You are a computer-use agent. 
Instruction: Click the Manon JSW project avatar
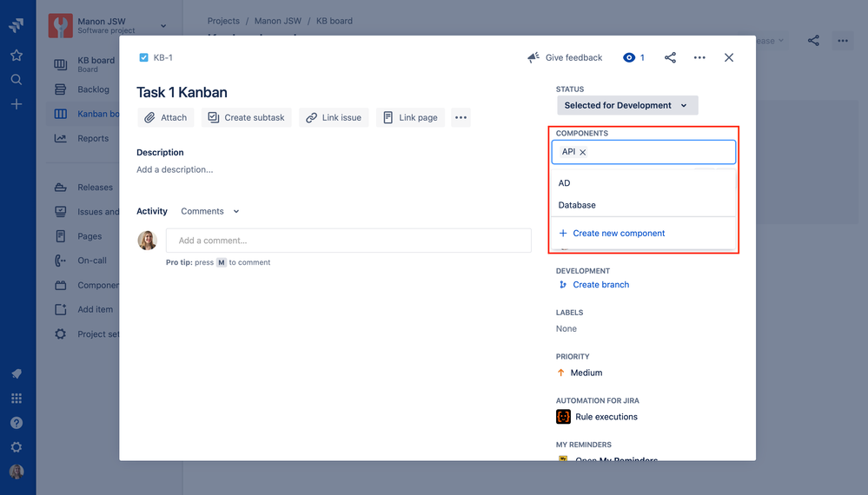60,25
